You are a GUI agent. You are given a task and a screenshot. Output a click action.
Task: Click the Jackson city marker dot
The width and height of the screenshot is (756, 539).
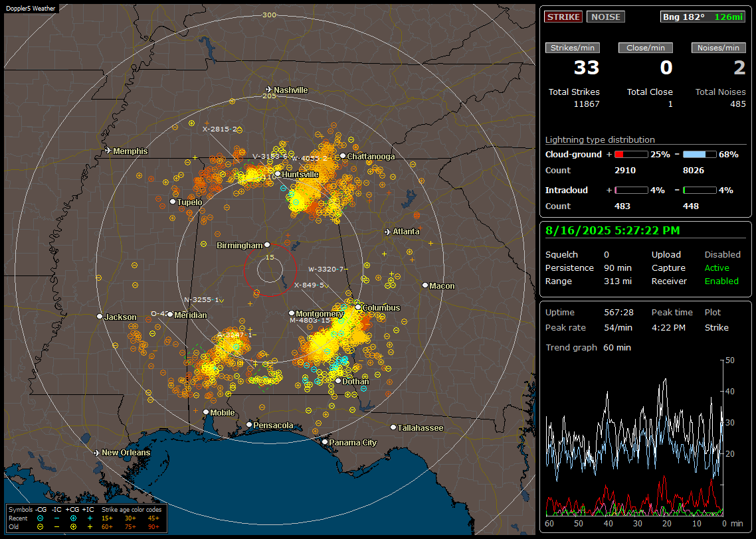click(x=100, y=317)
